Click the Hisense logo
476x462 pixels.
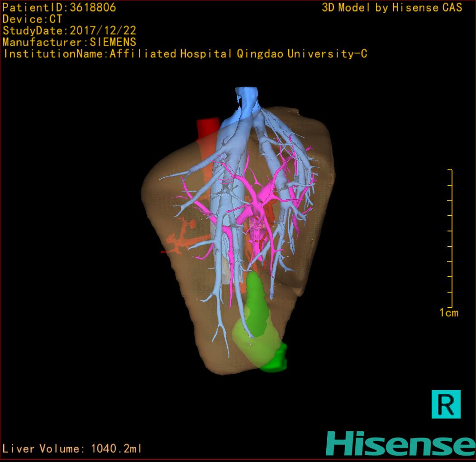tap(401, 443)
